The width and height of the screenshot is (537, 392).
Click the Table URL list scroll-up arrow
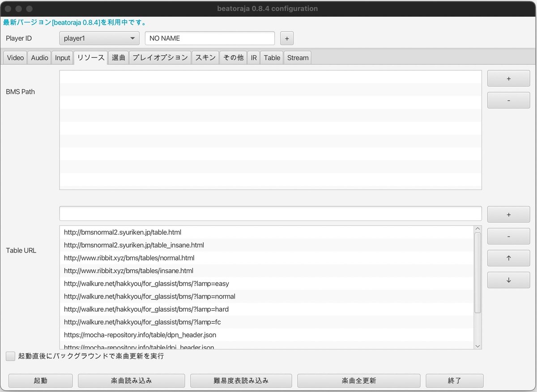point(477,229)
